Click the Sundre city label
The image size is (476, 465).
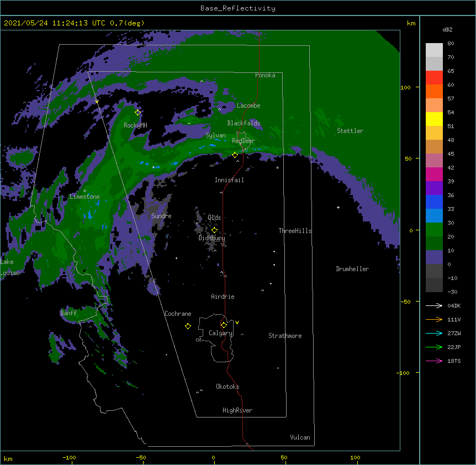coord(161,216)
